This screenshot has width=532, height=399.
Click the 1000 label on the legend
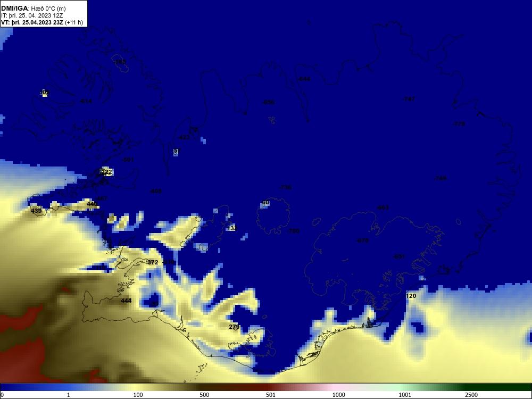338,395
